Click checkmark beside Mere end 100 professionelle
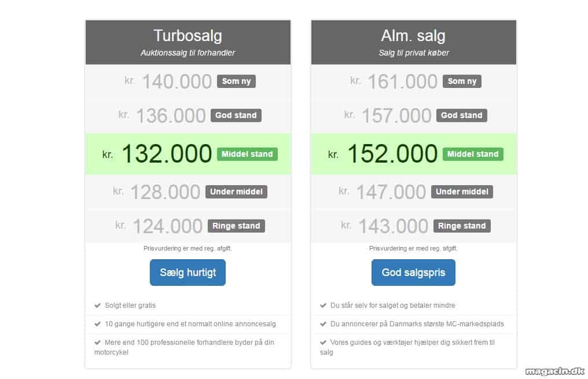Image resolution: width=588 pixels, height=379 pixels. [x=97, y=343]
